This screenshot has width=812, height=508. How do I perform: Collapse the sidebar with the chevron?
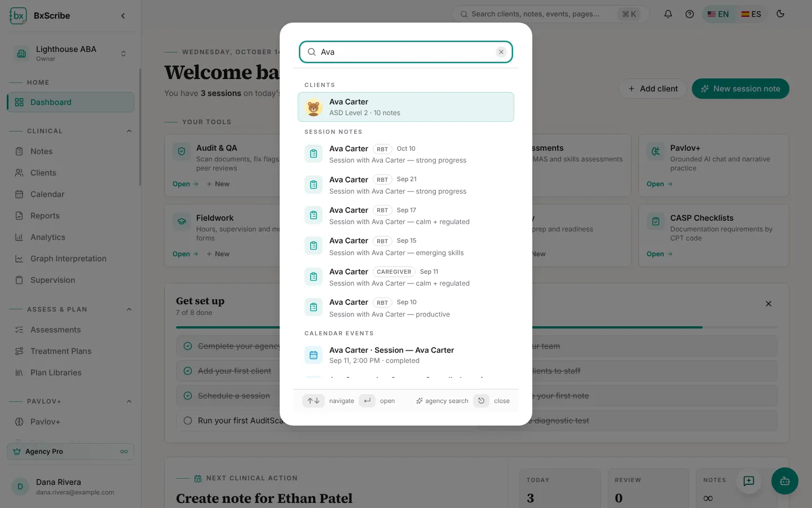click(123, 16)
